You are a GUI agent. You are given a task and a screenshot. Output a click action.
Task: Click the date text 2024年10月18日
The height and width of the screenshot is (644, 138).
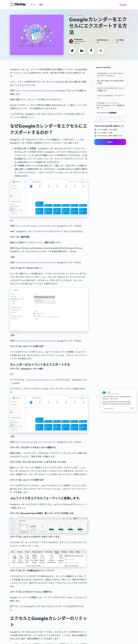click(102, 41)
